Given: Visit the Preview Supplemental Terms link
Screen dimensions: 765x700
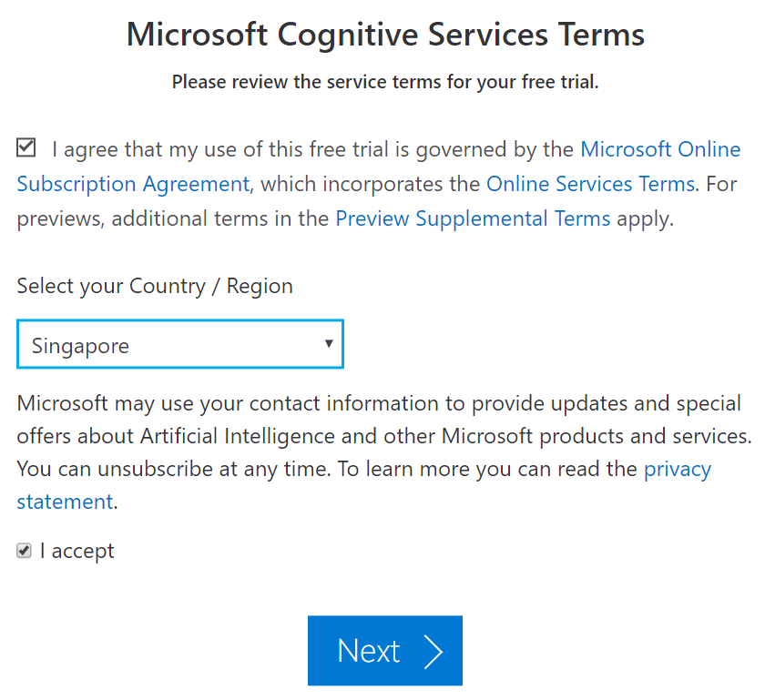Looking at the screenshot, I should tap(473, 218).
